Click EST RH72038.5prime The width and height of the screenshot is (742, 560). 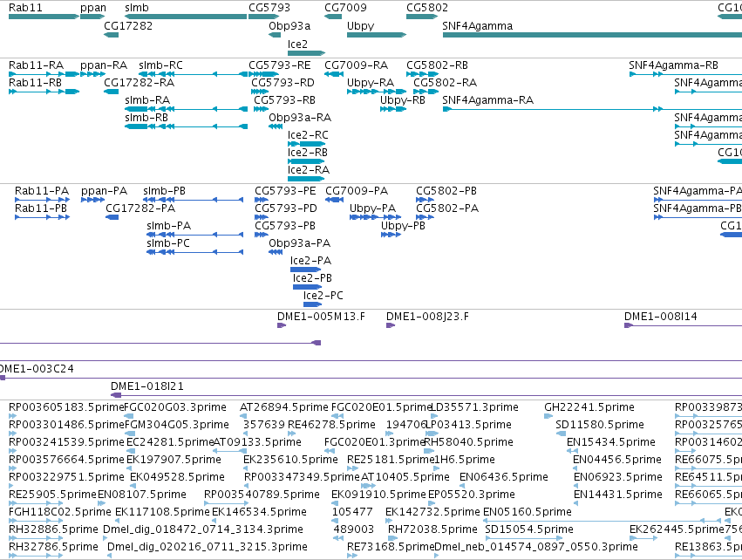pos(432,529)
